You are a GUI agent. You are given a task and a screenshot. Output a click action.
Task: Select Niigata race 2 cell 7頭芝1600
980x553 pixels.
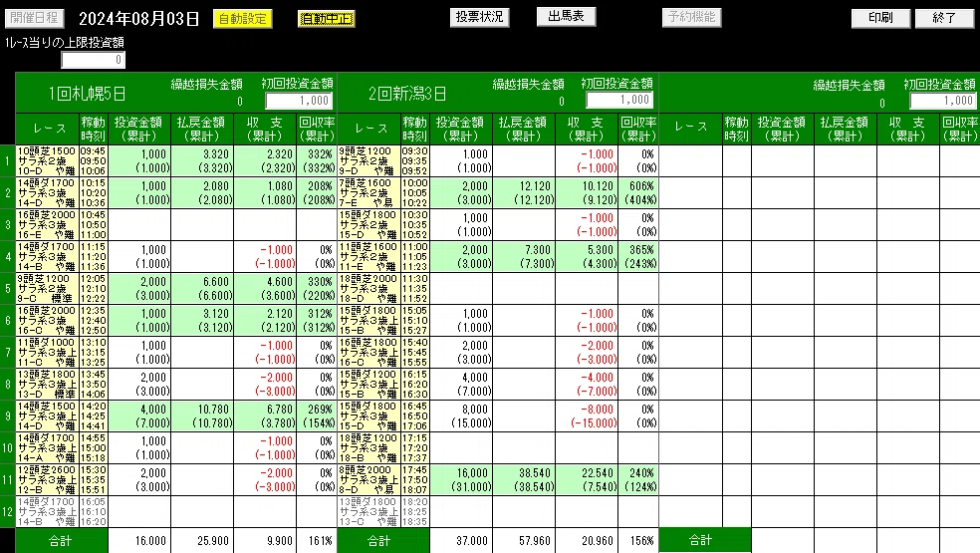pyautogui.click(x=368, y=192)
